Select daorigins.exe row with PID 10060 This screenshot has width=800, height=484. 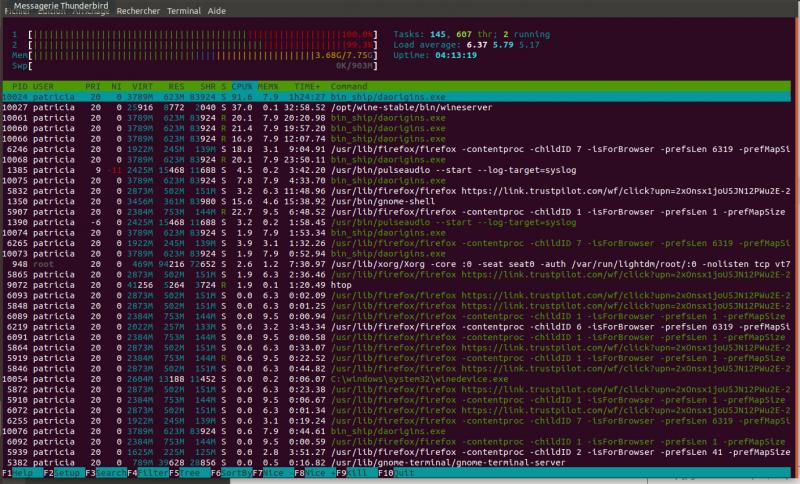(396, 128)
